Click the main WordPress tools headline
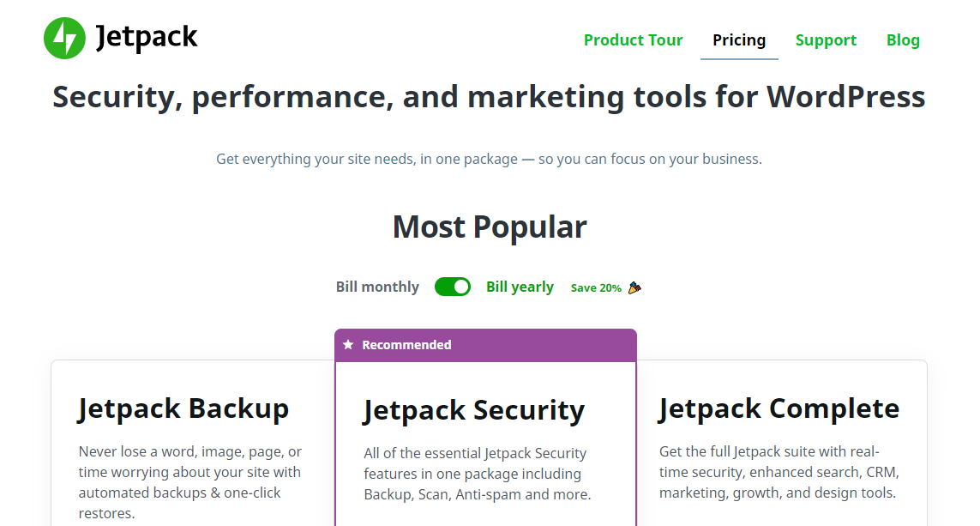This screenshot has height=526, width=980. tap(489, 97)
